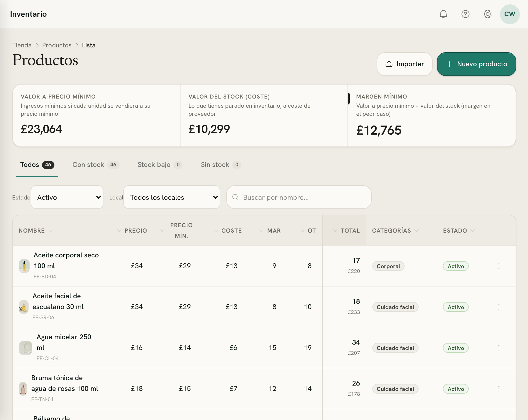Click the £12,765 margen mínimo value
Viewport: 528px width, 420px height.
[x=379, y=131]
